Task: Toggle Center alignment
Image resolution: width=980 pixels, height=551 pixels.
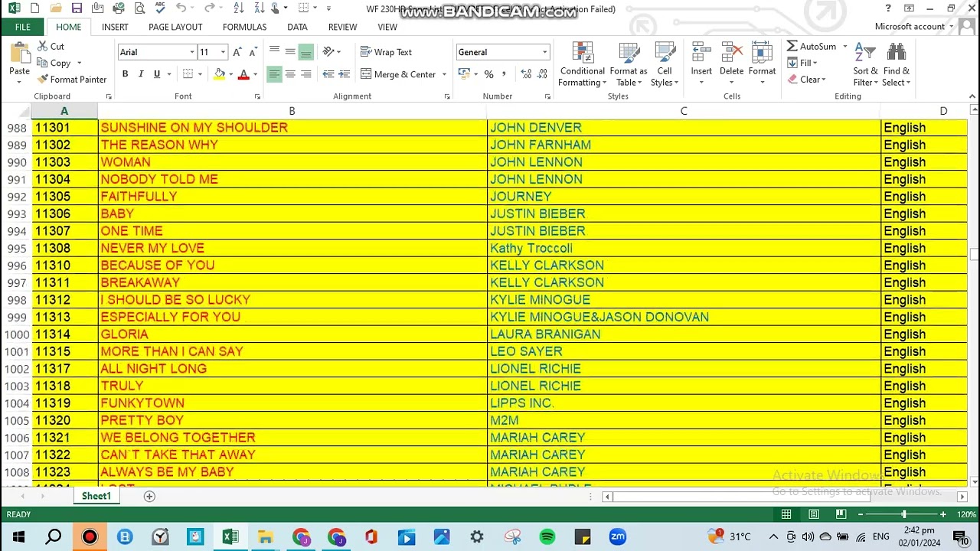Action: [290, 74]
